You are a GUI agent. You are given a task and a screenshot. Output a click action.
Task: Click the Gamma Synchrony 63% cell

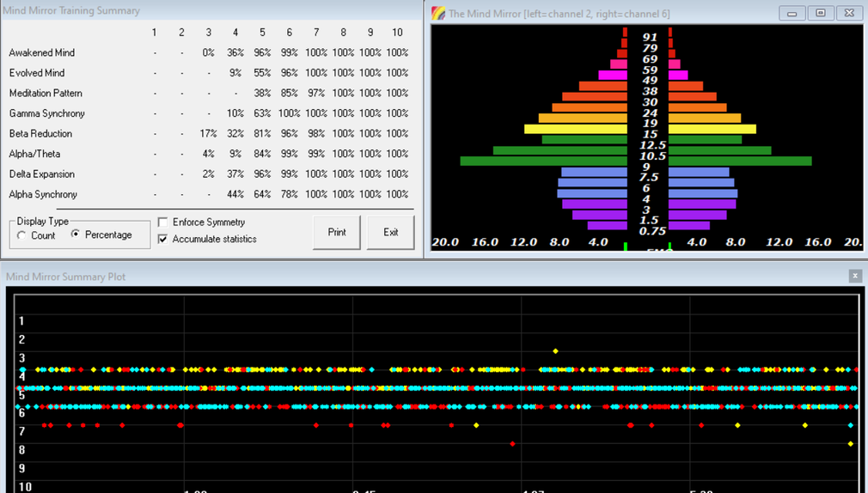click(262, 113)
